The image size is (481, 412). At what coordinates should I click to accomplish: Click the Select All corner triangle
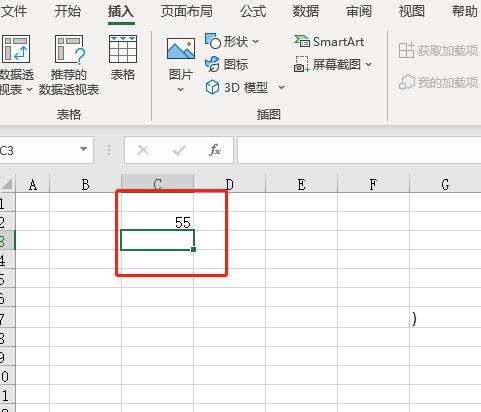[x=7, y=184]
